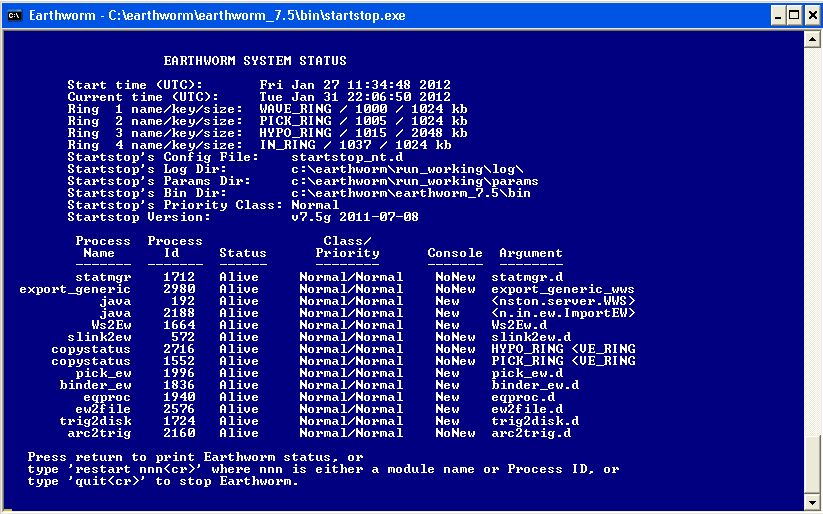Click the argument 'eqproc.d'

pyautogui.click(x=523, y=398)
